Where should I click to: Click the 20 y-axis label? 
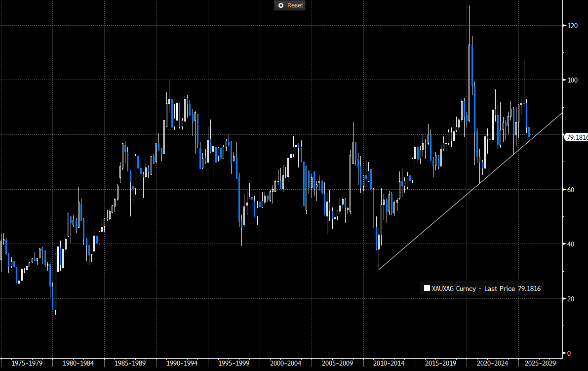pos(571,299)
